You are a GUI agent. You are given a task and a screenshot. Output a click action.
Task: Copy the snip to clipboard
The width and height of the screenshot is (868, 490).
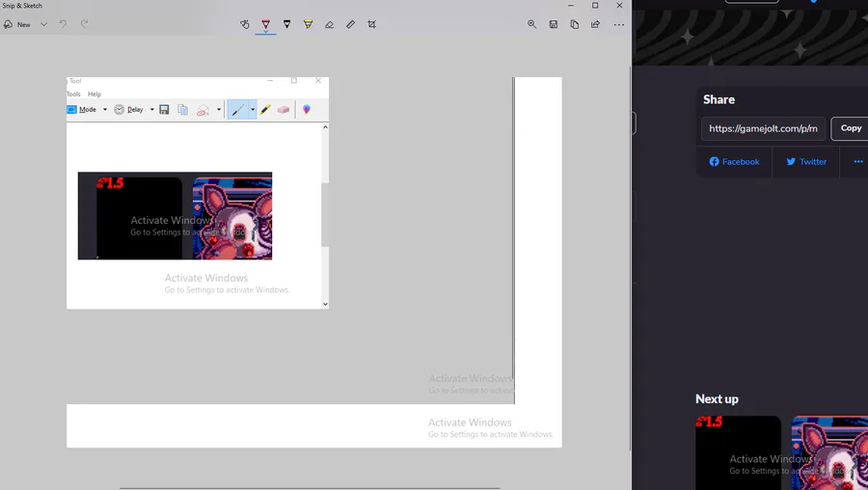(575, 24)
